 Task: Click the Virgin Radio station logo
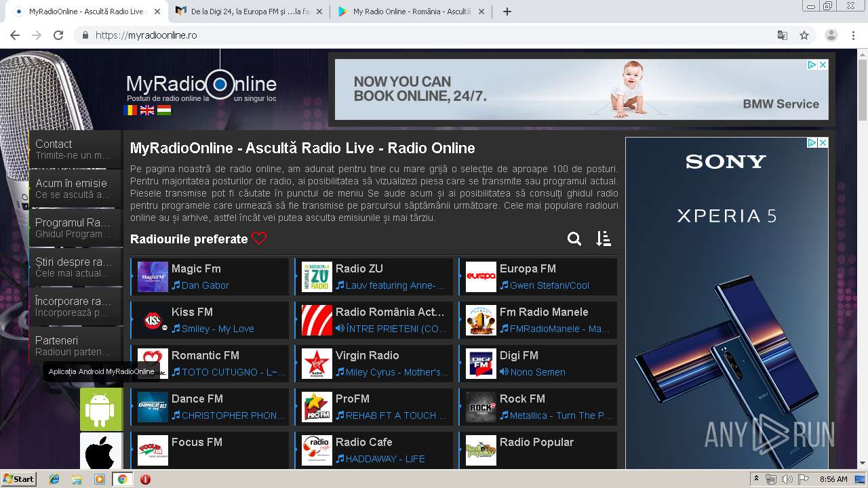click(x=317, y=364)
